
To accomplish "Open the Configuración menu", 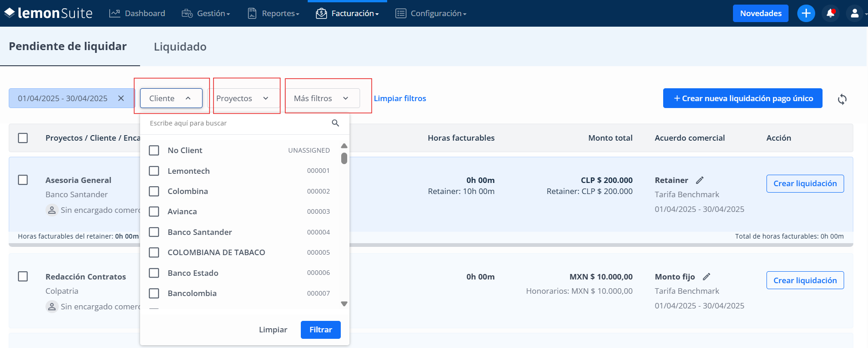I will 431,13.
